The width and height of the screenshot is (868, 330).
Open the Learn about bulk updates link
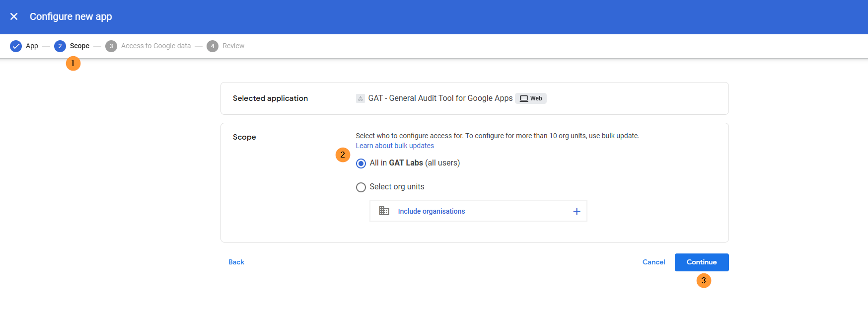click(x=395, y=146)
